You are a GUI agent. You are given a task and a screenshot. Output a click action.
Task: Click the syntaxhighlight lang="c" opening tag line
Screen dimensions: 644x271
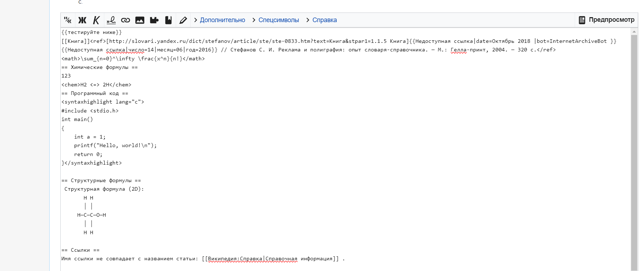pyautogui.click(x=103, y=102)
